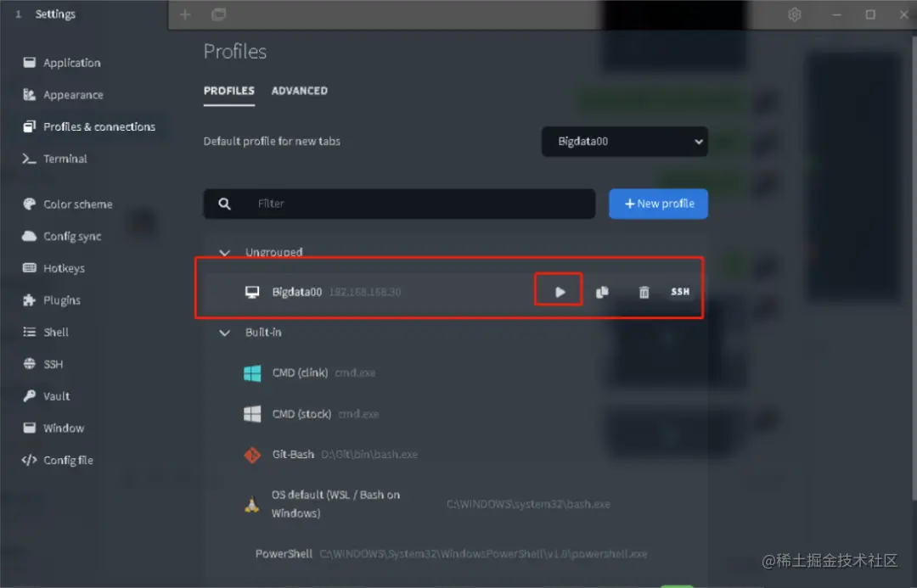Select Profiles & connections in sidebar
The height and width of the screenshot is (588, 917).
(89, 126)
